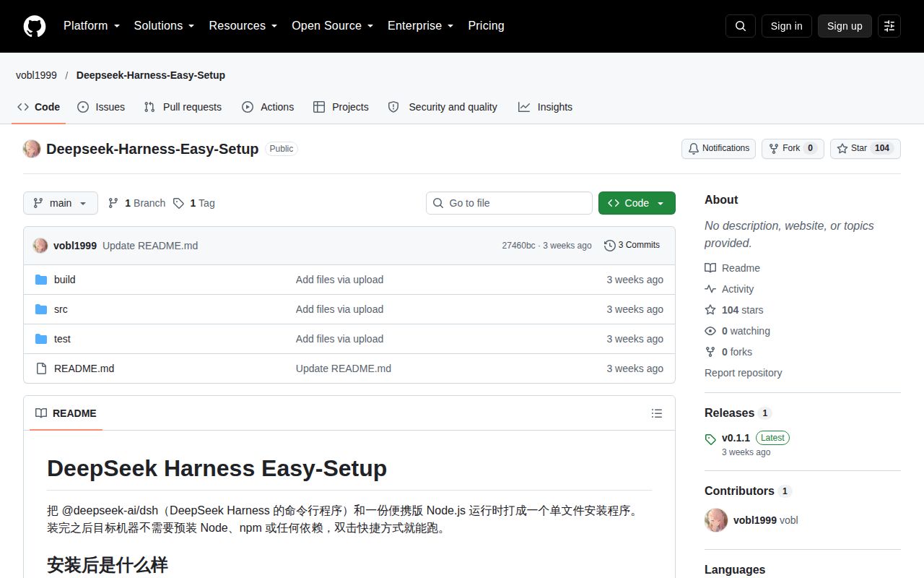Open the README outline list icon
The height and width of the screenshot is (578, 924).
point(657,413)
